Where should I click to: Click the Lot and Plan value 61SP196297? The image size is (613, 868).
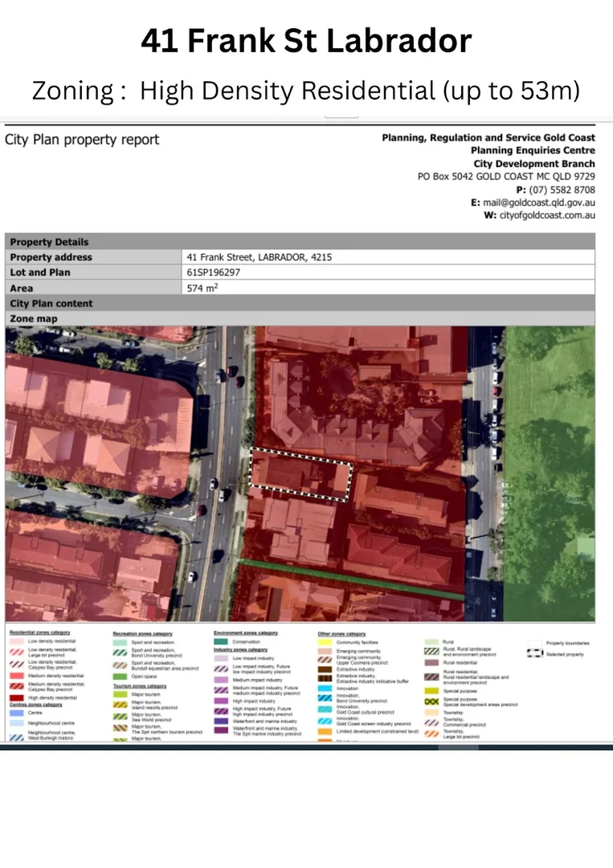tap(214, 272)
